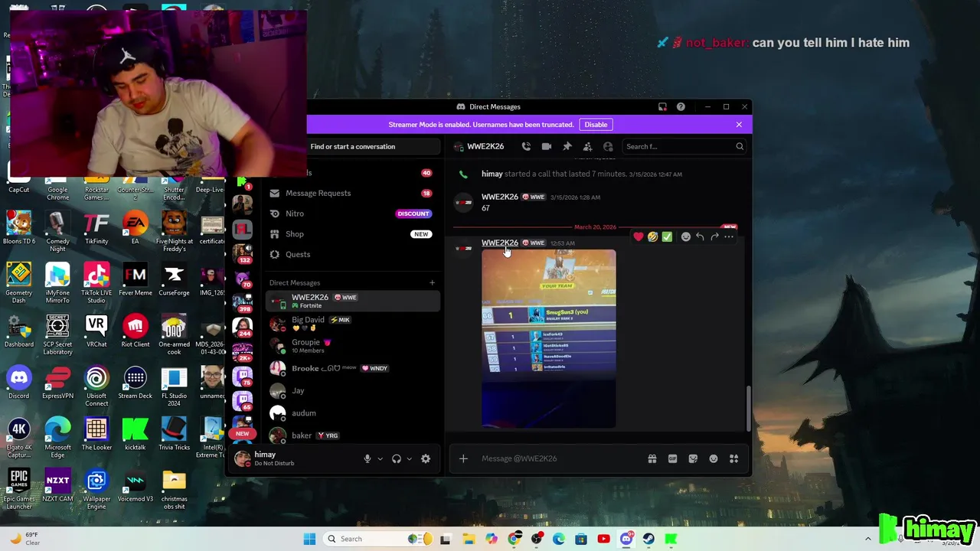
Task: Open the Fortnite screenshot attachment
Action: (x=548, y=338)
